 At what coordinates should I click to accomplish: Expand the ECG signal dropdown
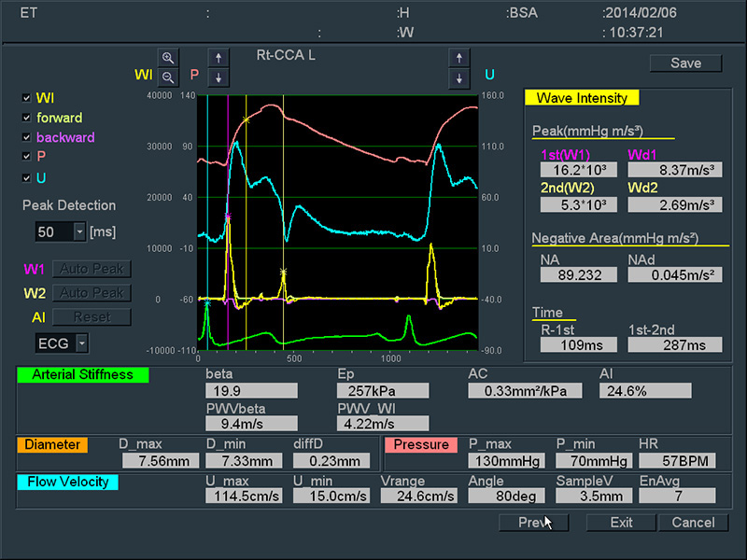click(82, 343)
